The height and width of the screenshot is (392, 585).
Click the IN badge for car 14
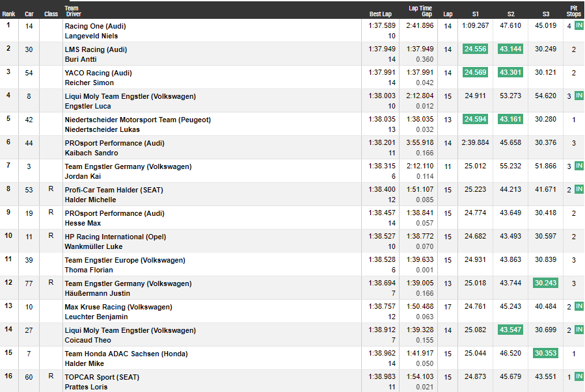click(x=579, y=25)
